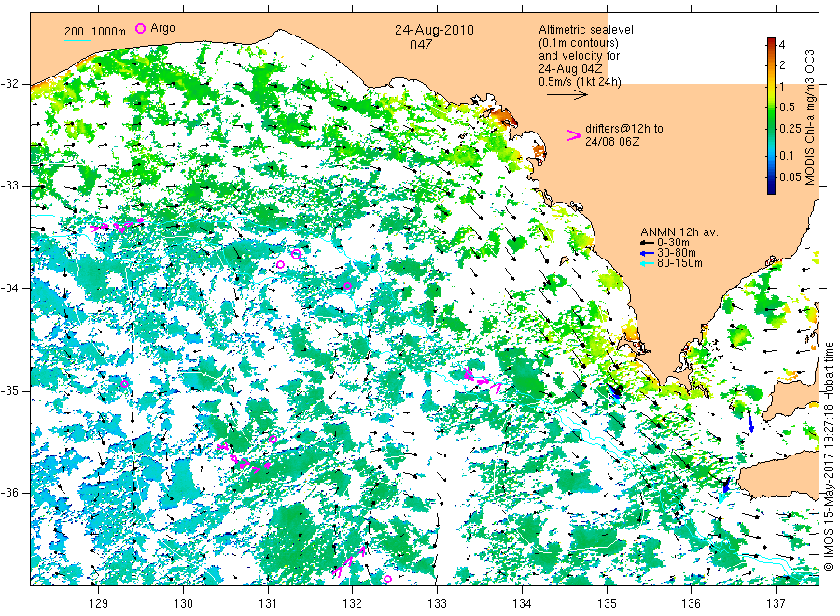Click the "MODIS Chl-a mg/m3 OC3" vertical label

809,118
